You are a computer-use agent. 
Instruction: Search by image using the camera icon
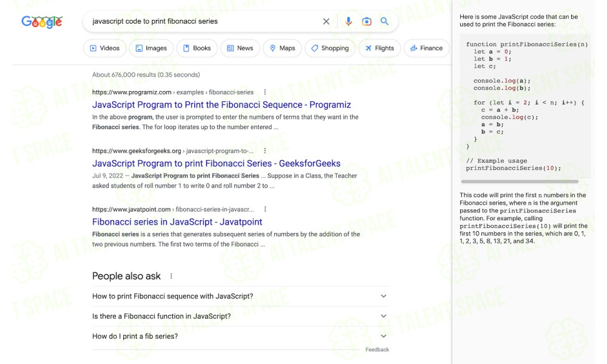[366, 21]
